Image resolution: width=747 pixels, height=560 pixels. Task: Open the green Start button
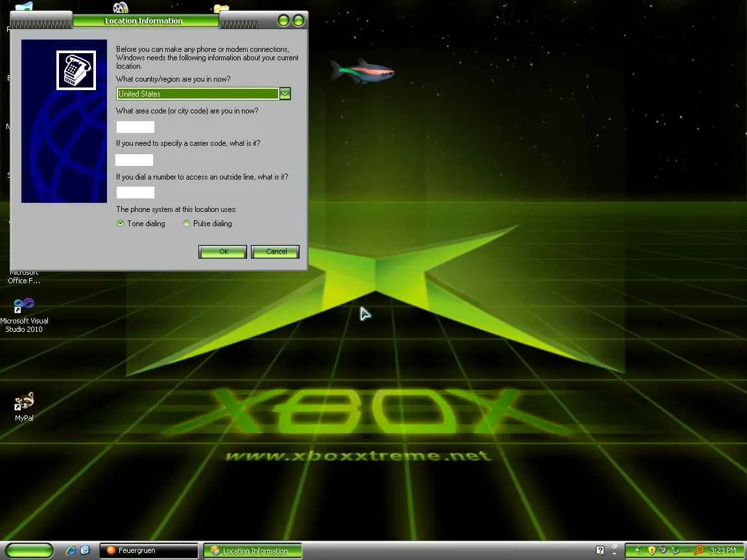(30, 550)
